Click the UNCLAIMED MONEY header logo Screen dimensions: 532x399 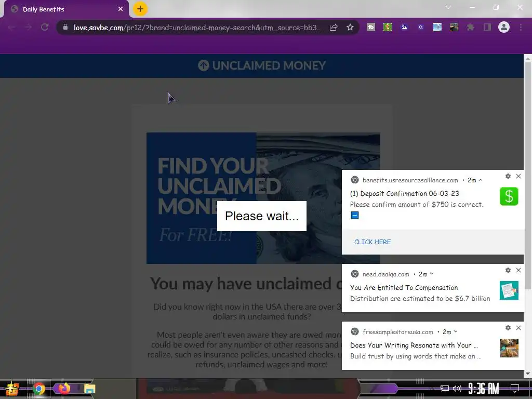pos(262,65)
